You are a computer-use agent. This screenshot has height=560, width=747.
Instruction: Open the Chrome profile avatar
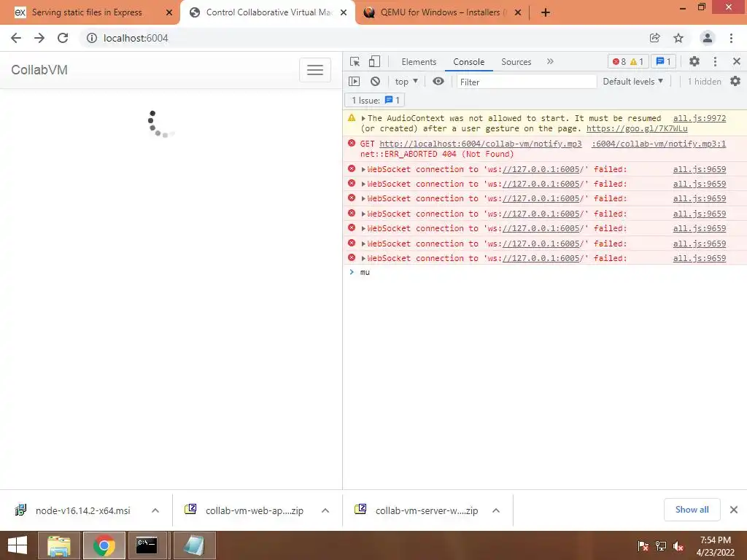pos(708,38)
